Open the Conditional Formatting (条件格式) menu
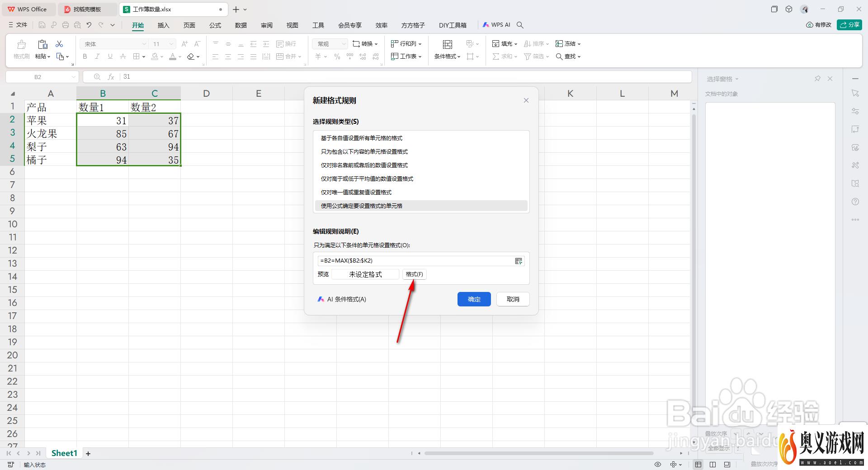Screen dimensions: 868x470 (x=448, y=49)
